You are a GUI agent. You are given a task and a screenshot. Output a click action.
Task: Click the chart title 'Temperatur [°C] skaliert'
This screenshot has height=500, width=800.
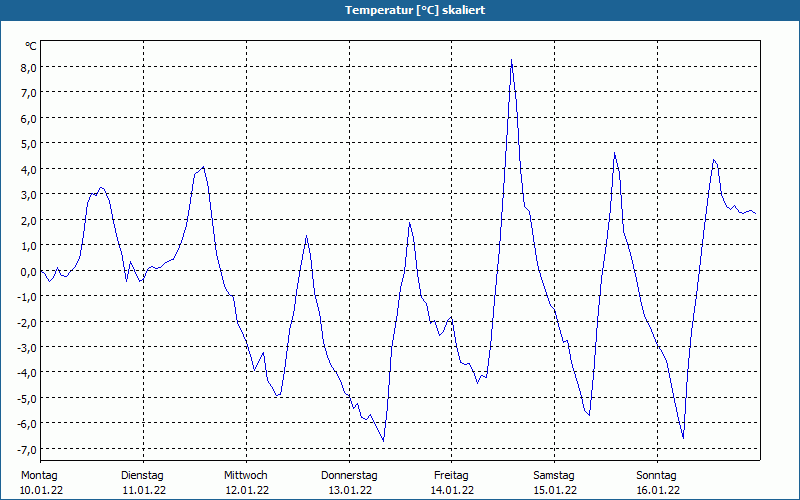tap(415, 10)
